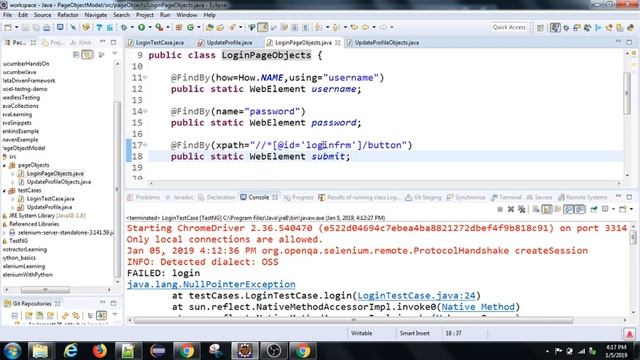This screenshot has width=640, height=360.
Task: Click the Debug bug toolbar icon
Action: click(x=124, y=27)
